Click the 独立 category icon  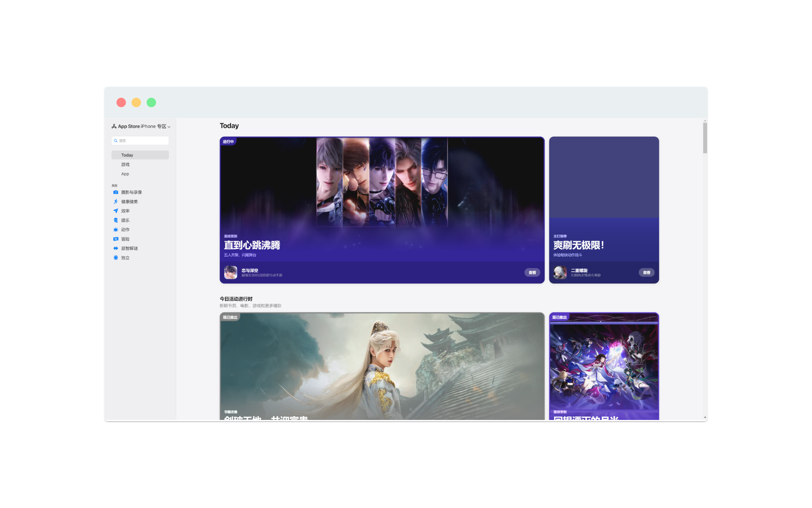tap(115, 257)
